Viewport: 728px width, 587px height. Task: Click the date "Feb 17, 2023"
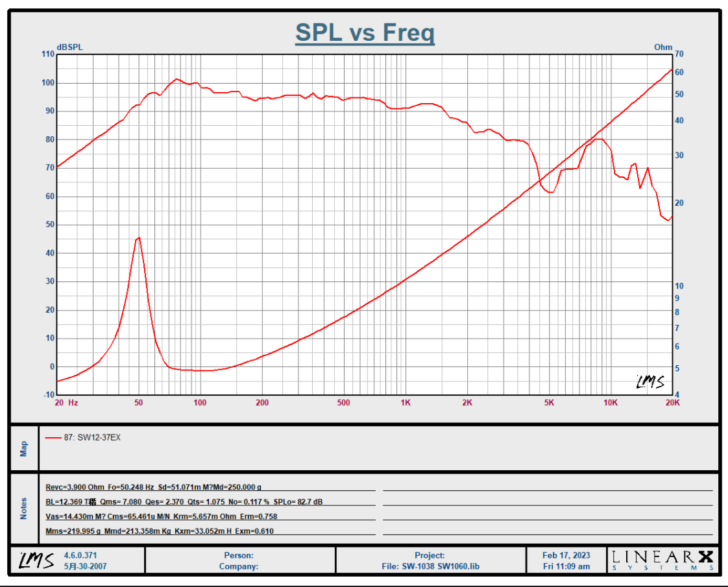click(566, 555)
